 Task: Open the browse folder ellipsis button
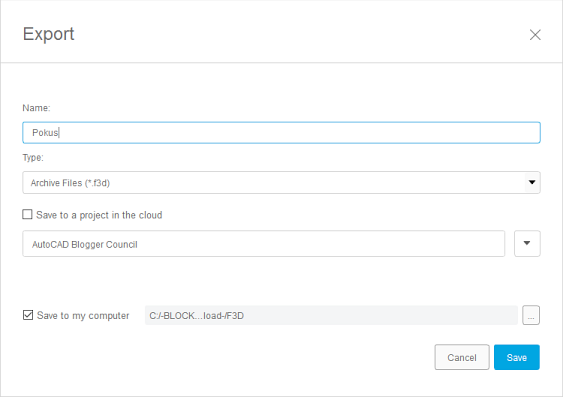531,315
